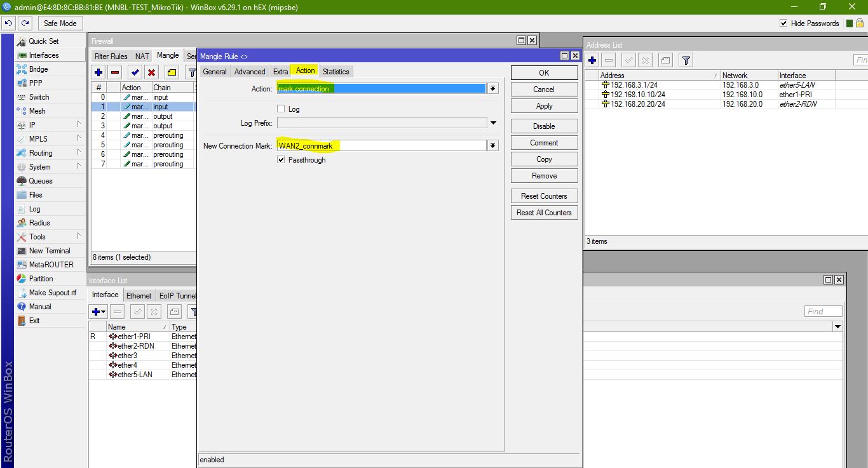Click Cancel in Mangle Rule dialog
This screenshot has height=468, width=868.
point(544,89)
